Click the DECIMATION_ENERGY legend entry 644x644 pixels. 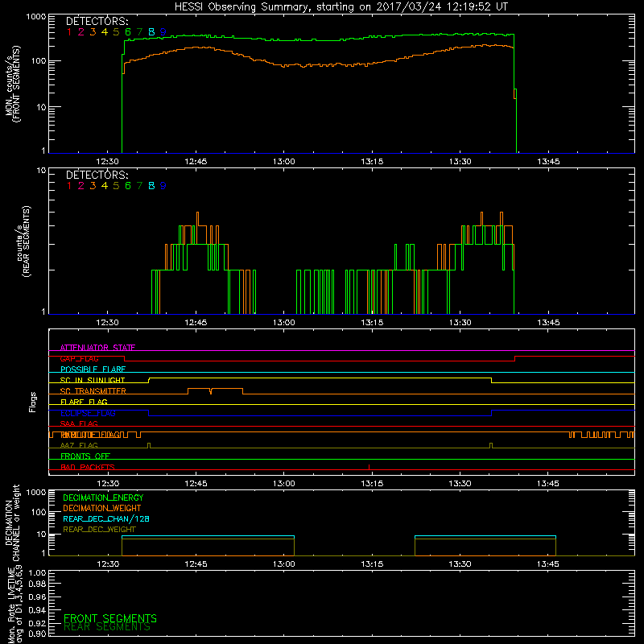pyautogui.click(x=103, y=497)
